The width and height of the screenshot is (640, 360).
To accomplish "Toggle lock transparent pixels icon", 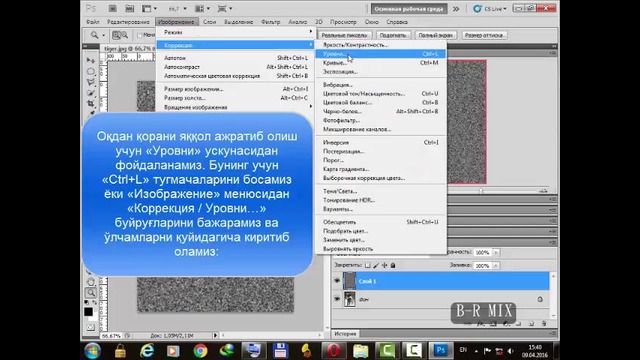I will (x=368, y=265).
